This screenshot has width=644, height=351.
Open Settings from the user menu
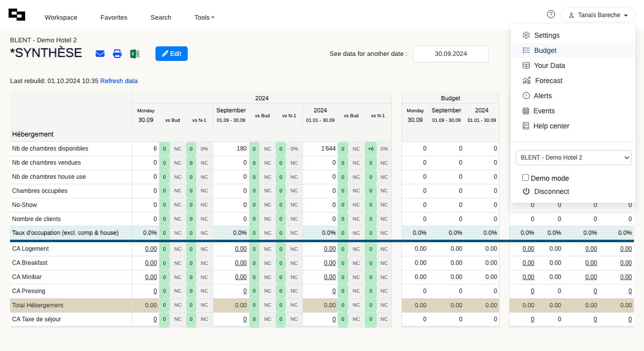coord(546,35)
